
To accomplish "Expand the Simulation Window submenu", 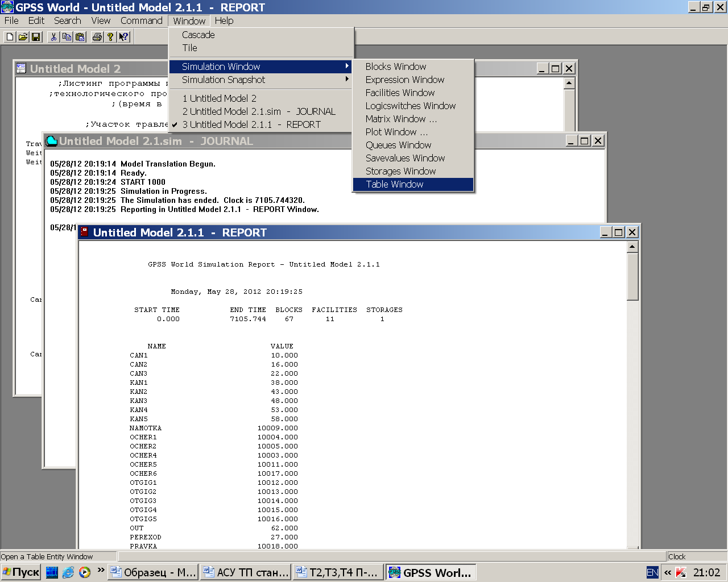I will tap(261, 66).
